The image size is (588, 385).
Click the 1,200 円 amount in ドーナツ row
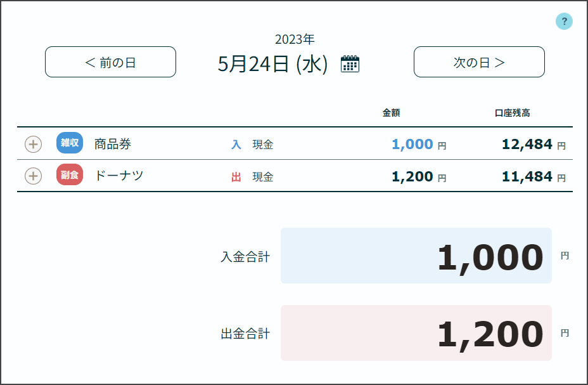[x=418, y=177]
